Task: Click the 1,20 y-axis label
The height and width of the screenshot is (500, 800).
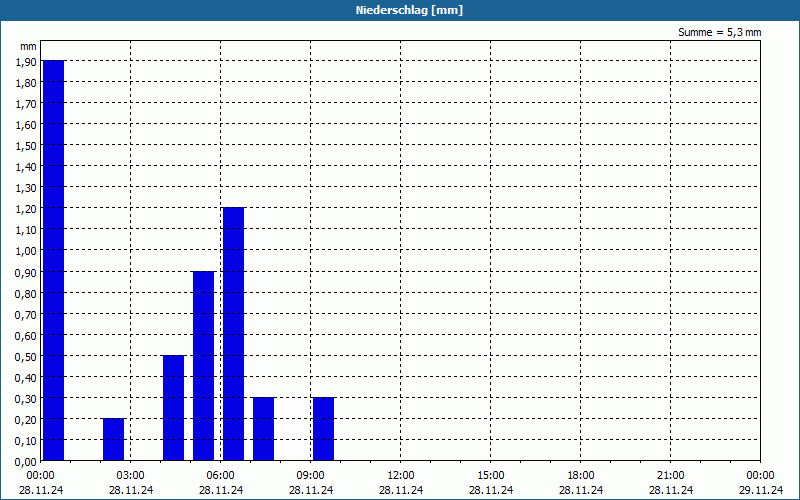Action: pyautogui.click(x=27, y=209)
